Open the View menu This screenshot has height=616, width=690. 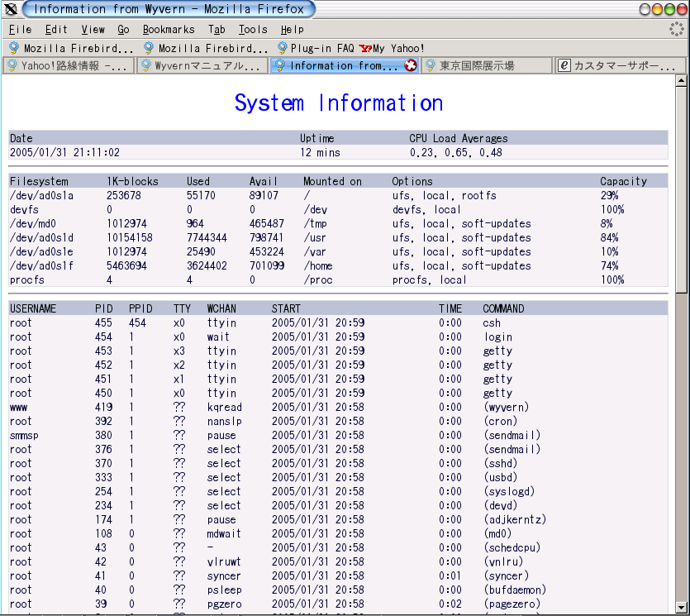tap(93, 30)
